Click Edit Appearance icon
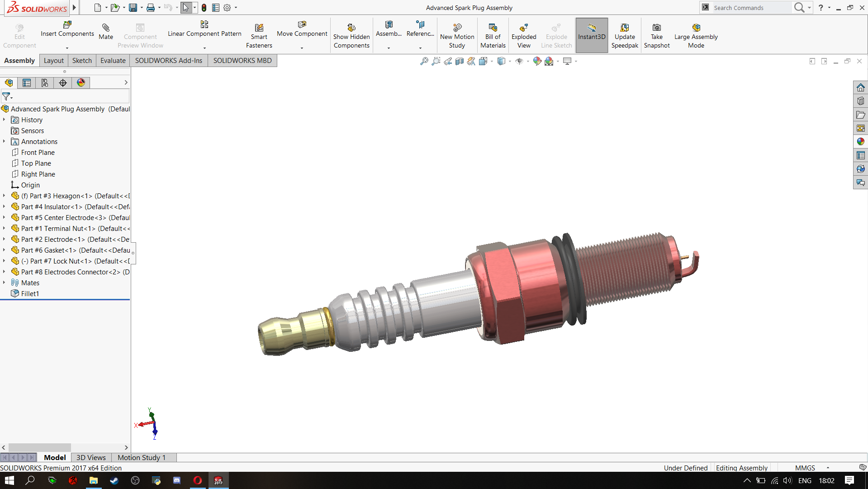Viewport: 868px width, 489px height. tap(537, 61)
